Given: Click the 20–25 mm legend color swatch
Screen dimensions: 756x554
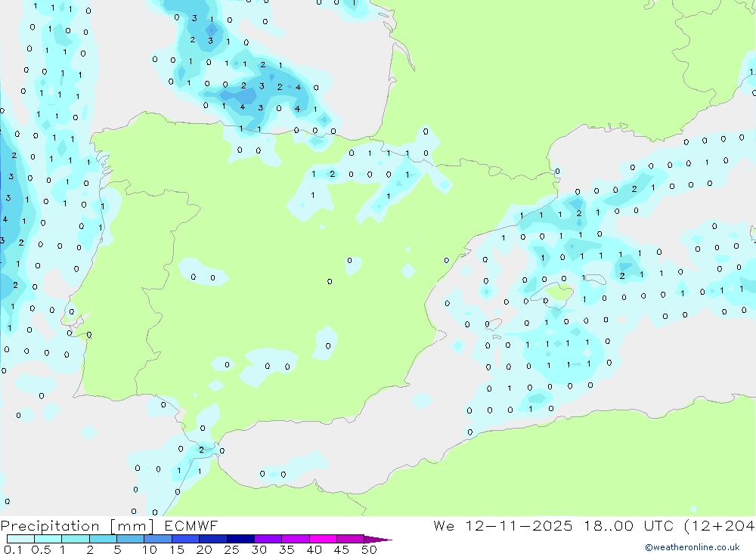Looking at the screenshot, I should pyautogui.click(x=212, y=539).
